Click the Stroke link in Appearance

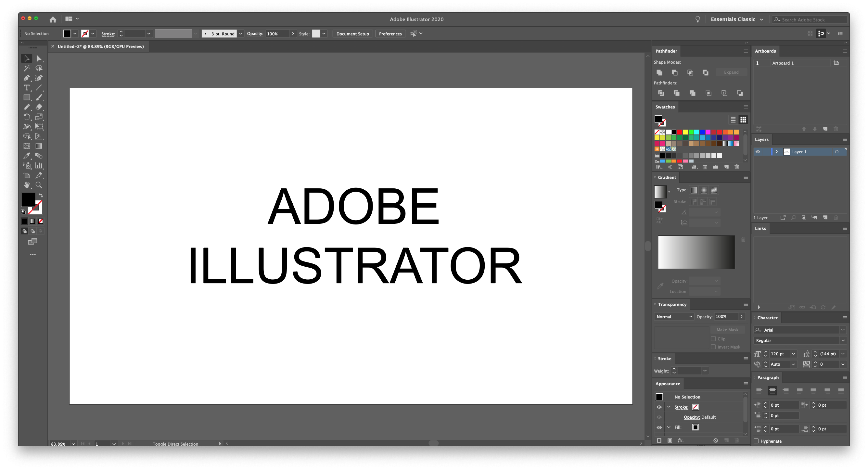tap(681, 407)
